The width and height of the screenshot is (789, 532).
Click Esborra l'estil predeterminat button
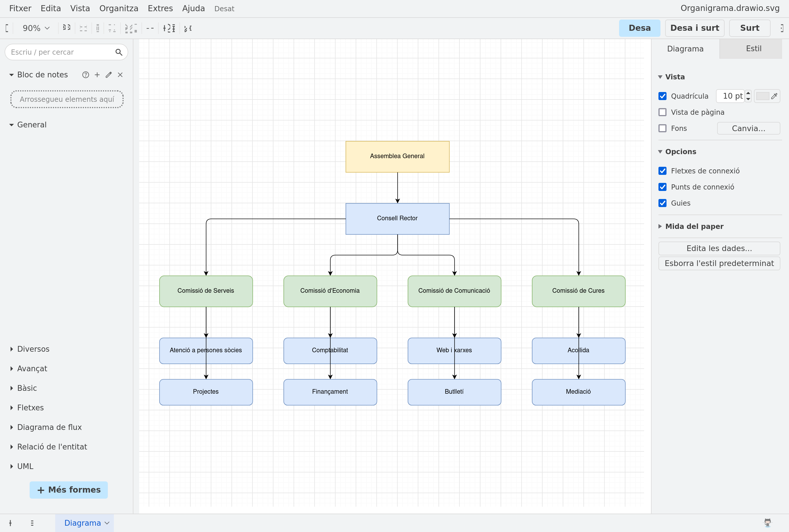tap(719, 263)
